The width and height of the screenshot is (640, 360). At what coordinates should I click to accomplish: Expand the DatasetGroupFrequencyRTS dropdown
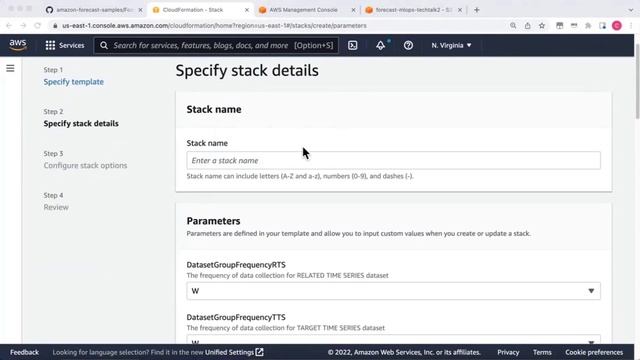pyautogui.click(x=393, y=291)
